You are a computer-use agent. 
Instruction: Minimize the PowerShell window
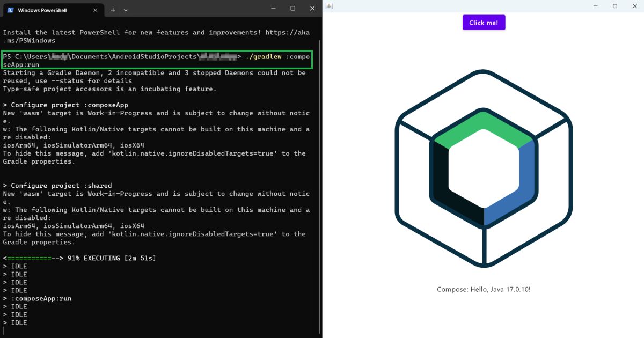[273, 8]
